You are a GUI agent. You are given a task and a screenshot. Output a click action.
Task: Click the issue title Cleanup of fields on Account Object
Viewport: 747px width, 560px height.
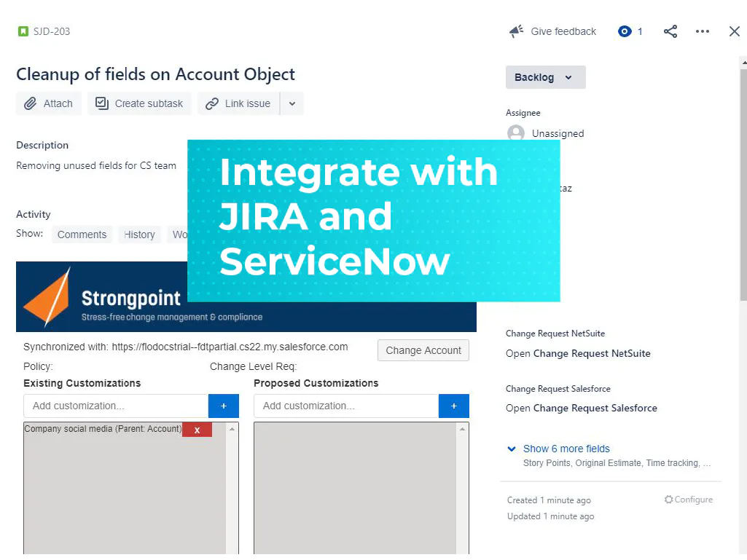156,74
